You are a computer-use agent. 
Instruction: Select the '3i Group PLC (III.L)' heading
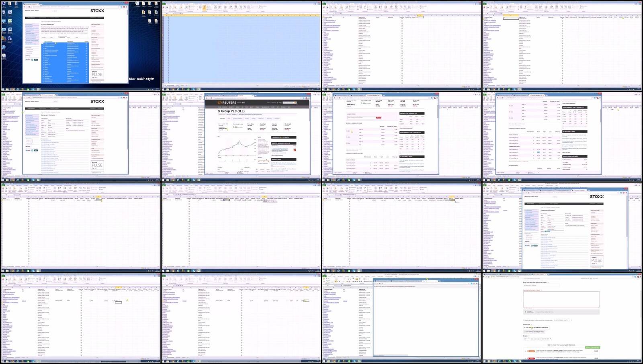pos(231,111)
